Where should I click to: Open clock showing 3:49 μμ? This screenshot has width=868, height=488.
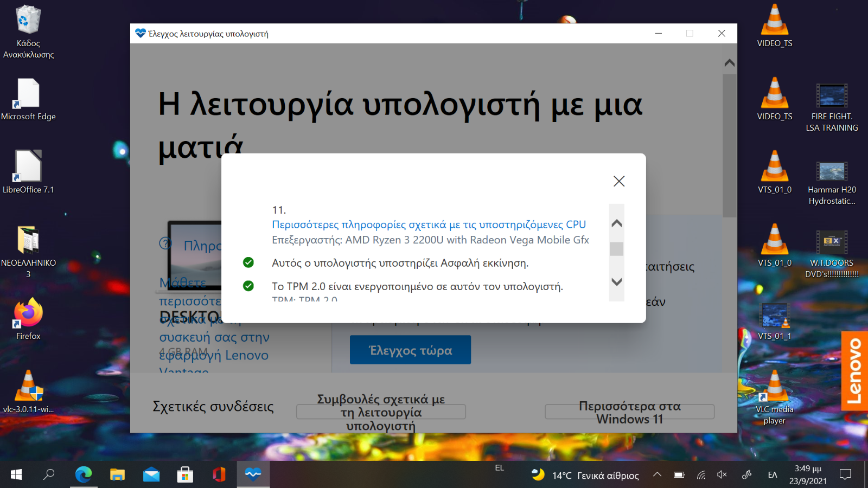click(808, 474)
